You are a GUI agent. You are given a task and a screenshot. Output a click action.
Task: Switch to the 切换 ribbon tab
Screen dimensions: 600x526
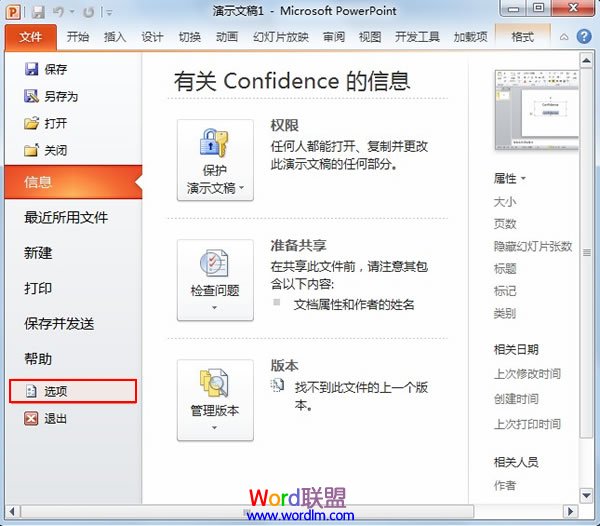coord(190,37)
